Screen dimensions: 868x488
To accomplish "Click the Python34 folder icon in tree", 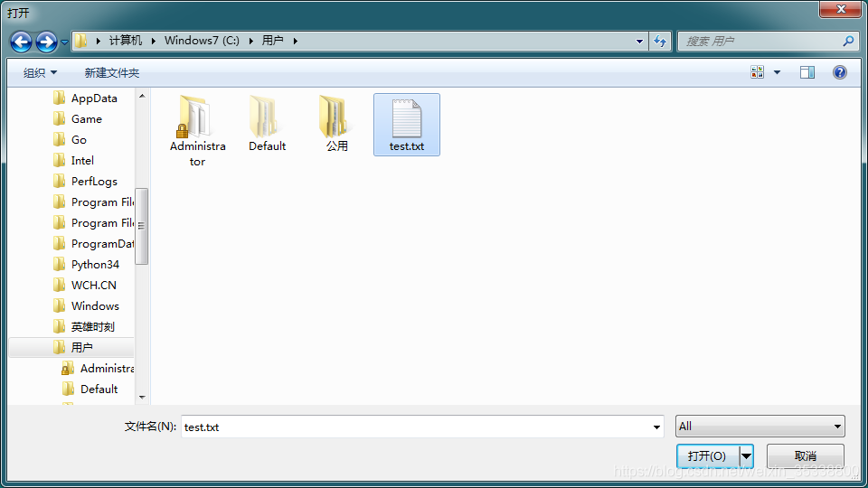I will coord(60,265).
